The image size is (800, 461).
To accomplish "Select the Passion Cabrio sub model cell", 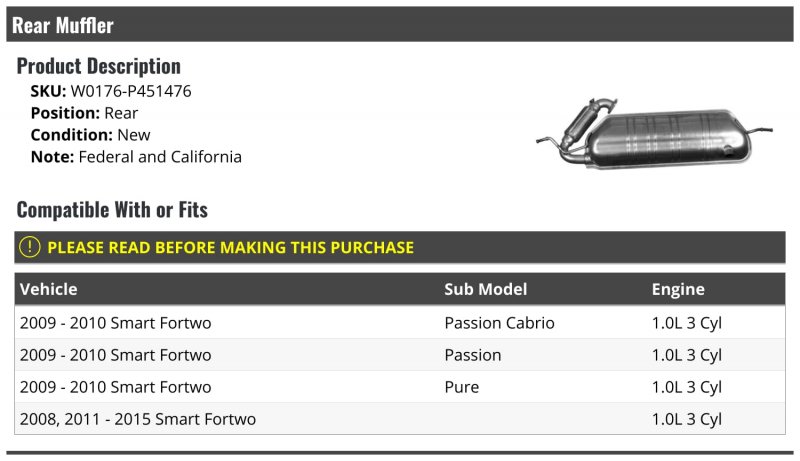I will tap(499, 323).
